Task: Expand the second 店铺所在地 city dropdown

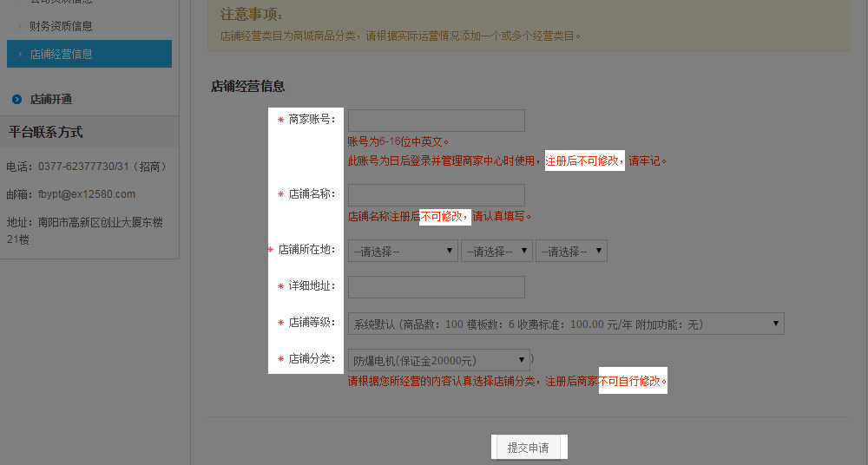Action: (496, 252)
